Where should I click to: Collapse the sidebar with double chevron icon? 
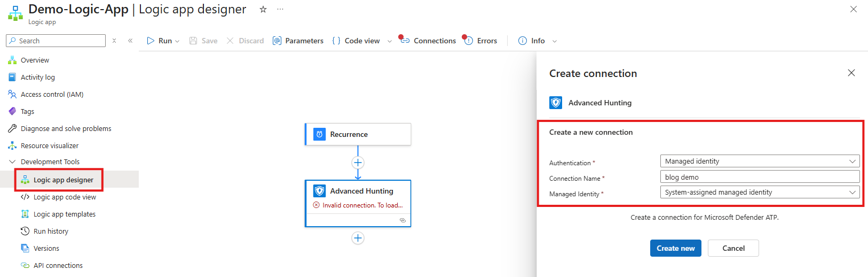pos(130,41)
